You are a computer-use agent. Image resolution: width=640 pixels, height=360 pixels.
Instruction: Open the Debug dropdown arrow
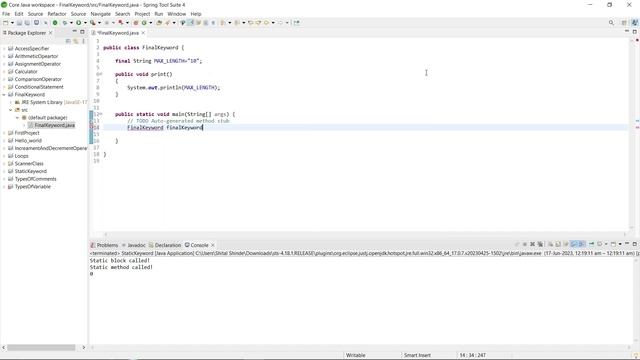click(x=71, y=23)
